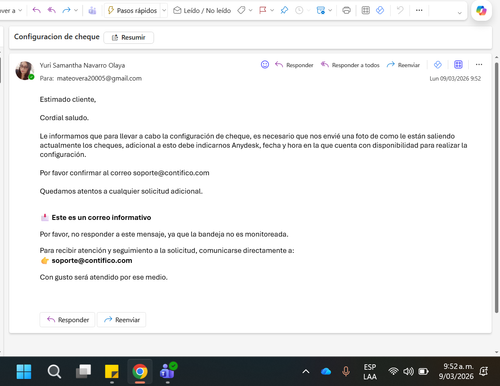Open the Windows Start menu
Image resolution: width=500 pixels, height=386 pixels.
coord(24,371)
